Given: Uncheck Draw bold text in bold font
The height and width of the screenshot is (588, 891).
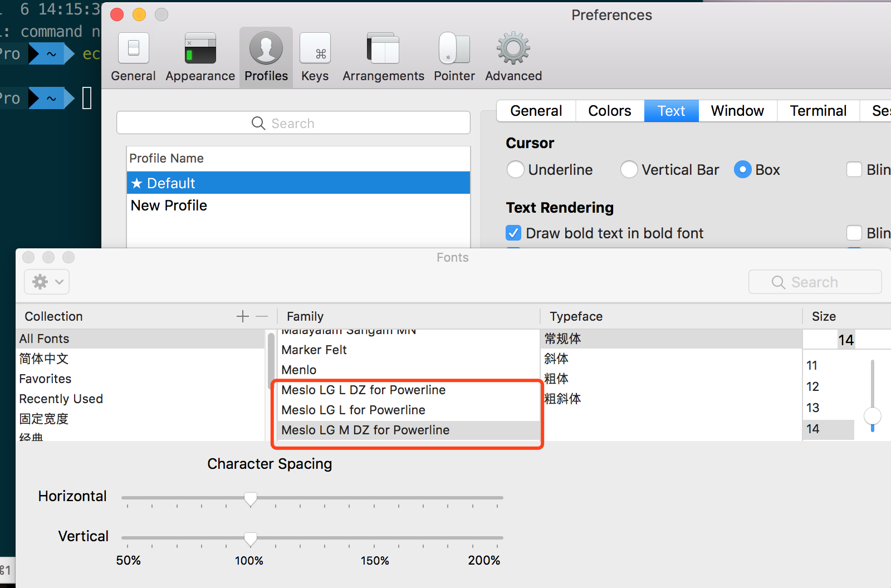Looking at the screenshot, I should coord(513,233).
